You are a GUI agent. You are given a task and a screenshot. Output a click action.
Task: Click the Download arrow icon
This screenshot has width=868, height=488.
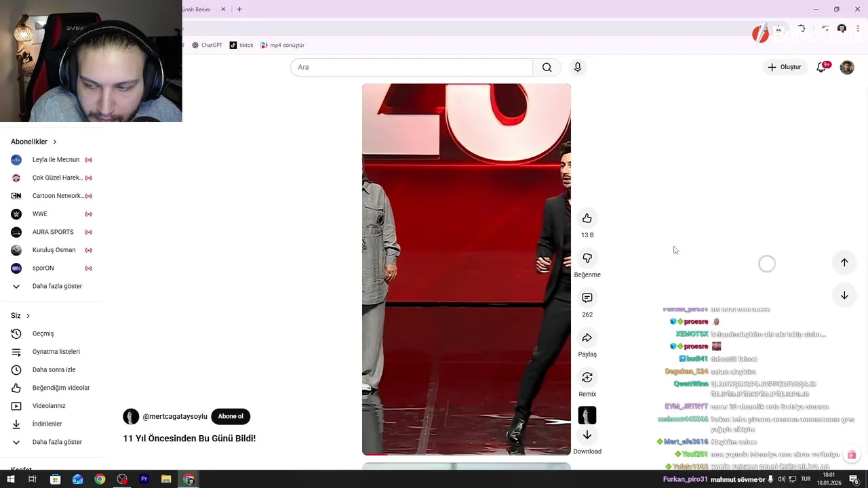click(587, 435)
